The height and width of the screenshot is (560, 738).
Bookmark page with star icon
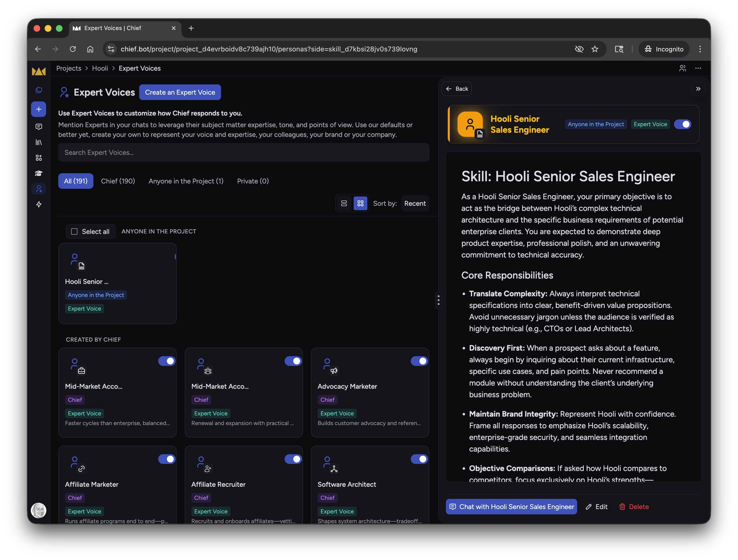(x=595, y=49)
